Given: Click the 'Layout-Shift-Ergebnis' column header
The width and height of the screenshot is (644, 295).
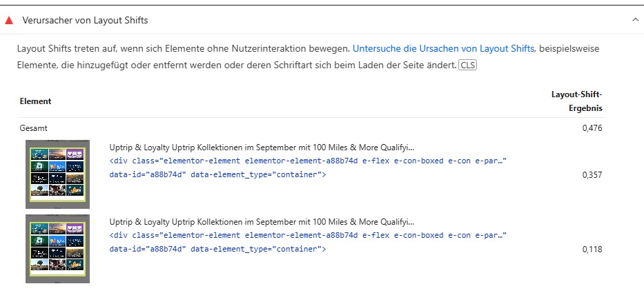Looking at the screenshot, I should pyautogui.click(x=576, y=101).
